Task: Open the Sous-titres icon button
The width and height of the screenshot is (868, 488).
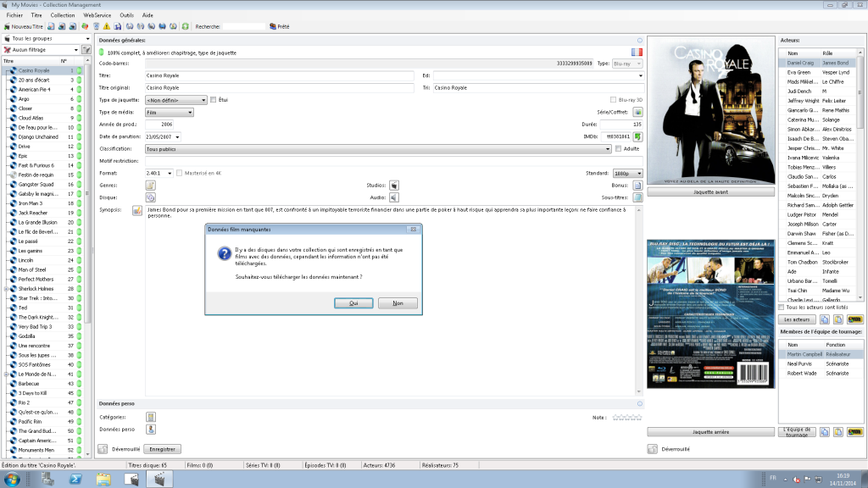Action: click(637, 197)
